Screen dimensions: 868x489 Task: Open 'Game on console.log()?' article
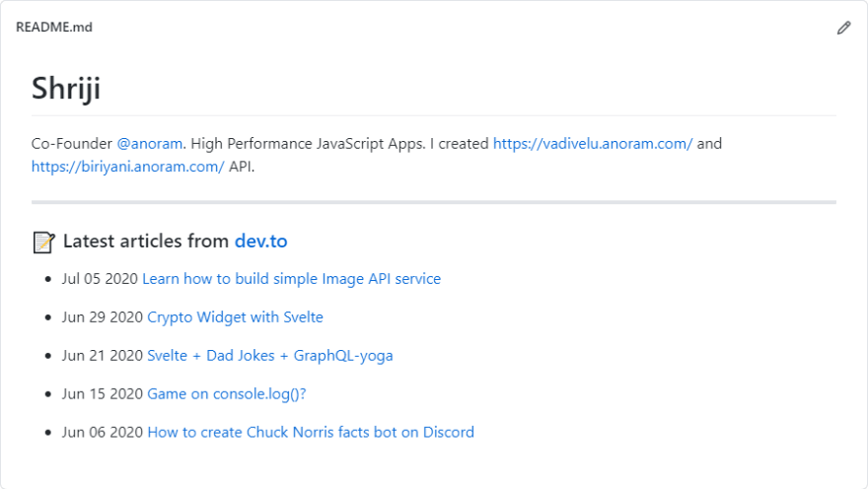click(x=227, y=393)
